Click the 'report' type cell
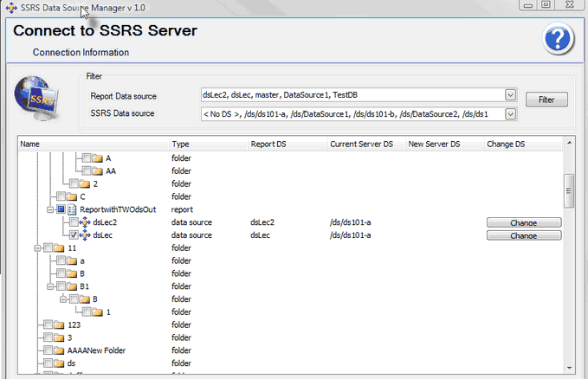The height and width of the screenshot is (379, 588). tap(182, 209)
